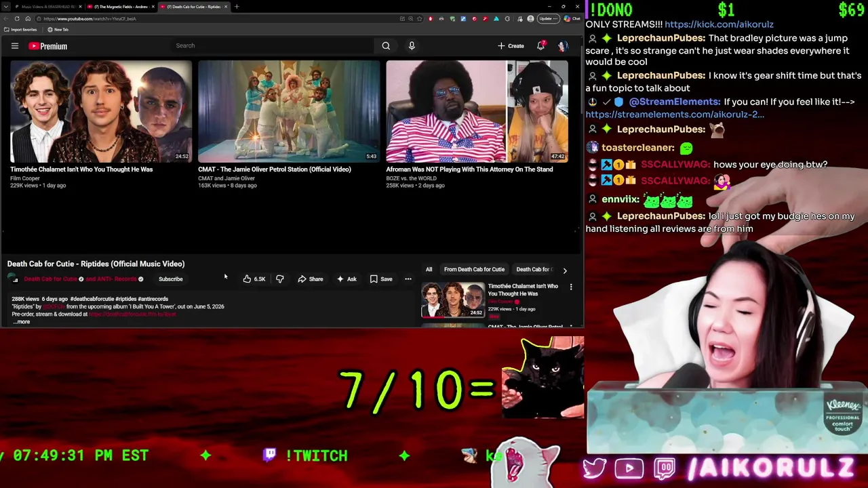This screenshot has width=868, height=488.
Task: Open BOZE vs. the WORLD channel name
Action: [x=412, y=178]
